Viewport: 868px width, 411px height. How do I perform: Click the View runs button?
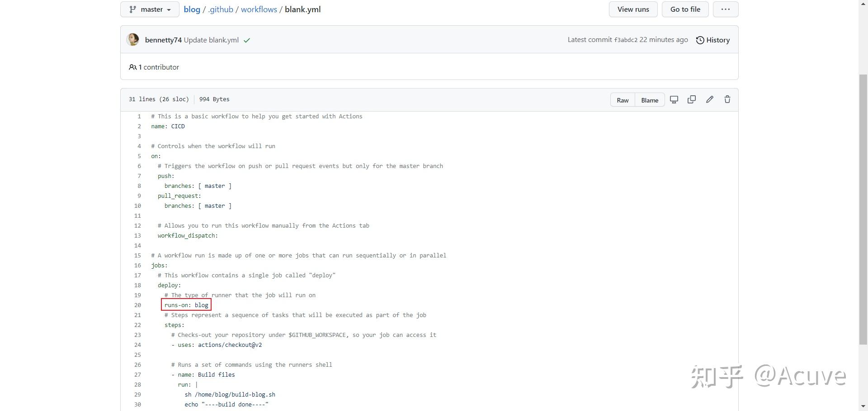pyautogui.click(x=633, y=9)
